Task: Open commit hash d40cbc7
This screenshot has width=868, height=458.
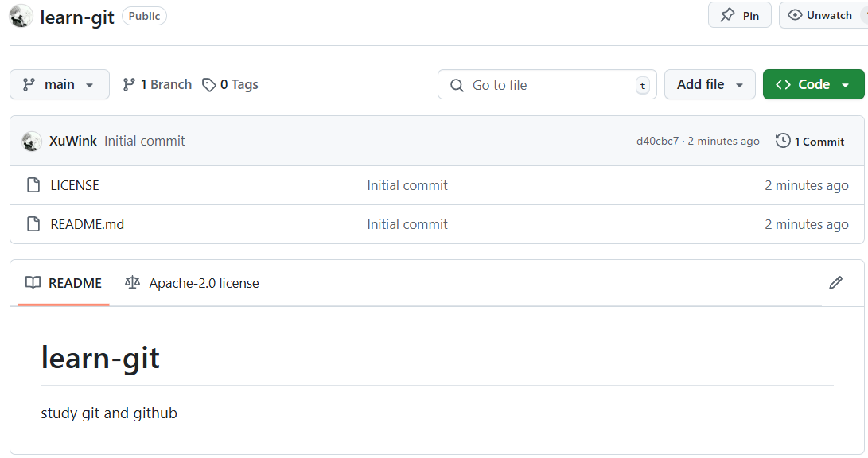Action: point(657,141)
